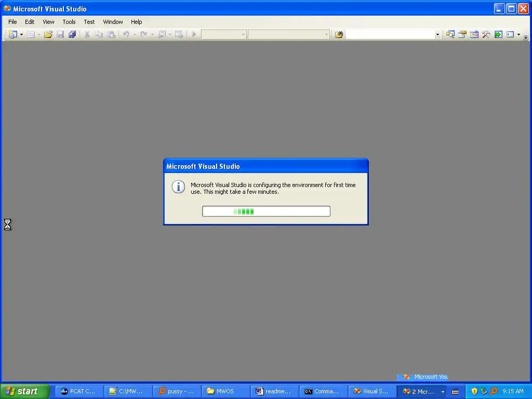This screenshot has height=399, width=532.
Task: Open the Help menu
Action: 137,22
